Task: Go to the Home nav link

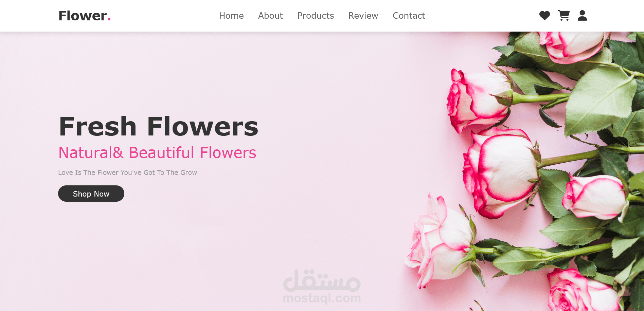Action: [x=231, y=16]
